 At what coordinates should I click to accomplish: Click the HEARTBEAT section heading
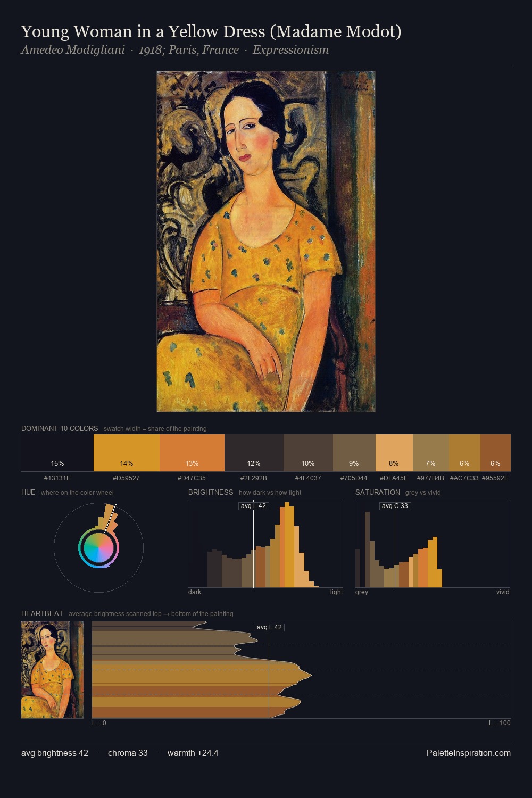(x=42, y=613)
